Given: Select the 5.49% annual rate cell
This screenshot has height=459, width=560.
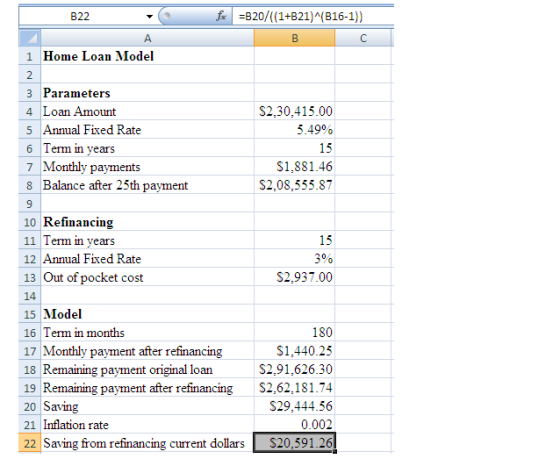Looking at the screenshot, I should click(295, 130).
